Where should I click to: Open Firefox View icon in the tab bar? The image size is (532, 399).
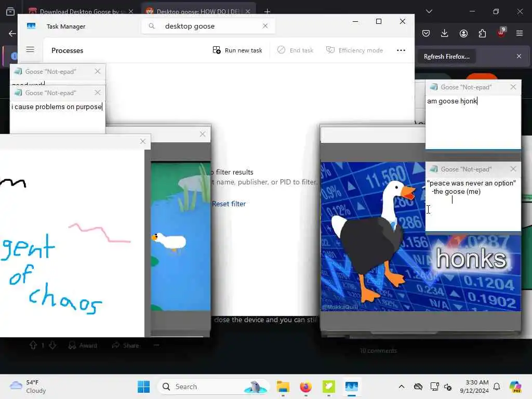pyautogui.click(x=10, y=11)
